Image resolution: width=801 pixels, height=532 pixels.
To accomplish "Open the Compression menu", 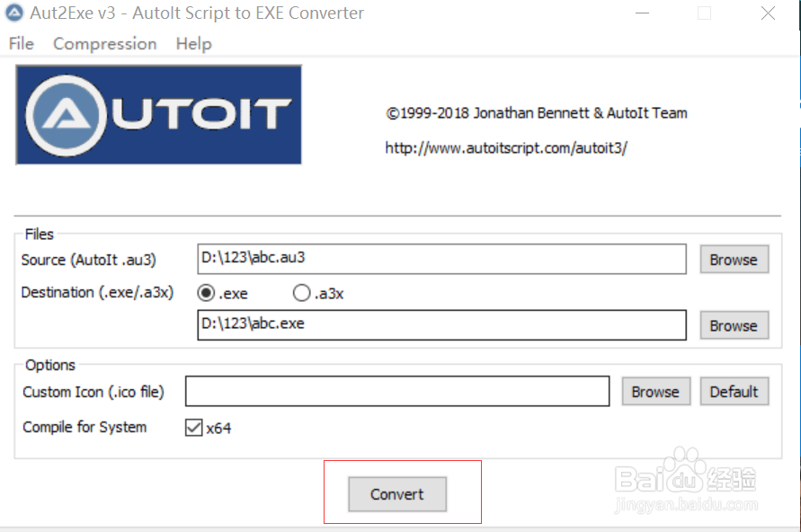I will point(104,44).
